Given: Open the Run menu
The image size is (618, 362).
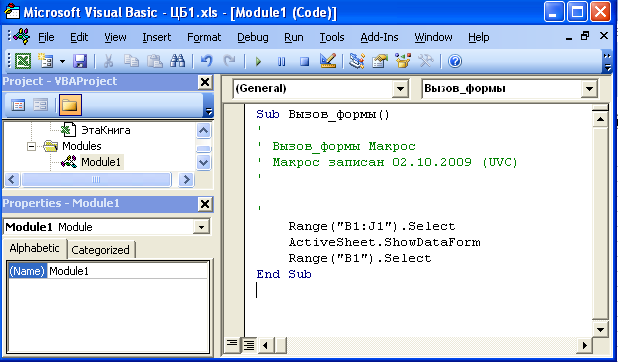Looking at the screenshot, I should [294, 37].
